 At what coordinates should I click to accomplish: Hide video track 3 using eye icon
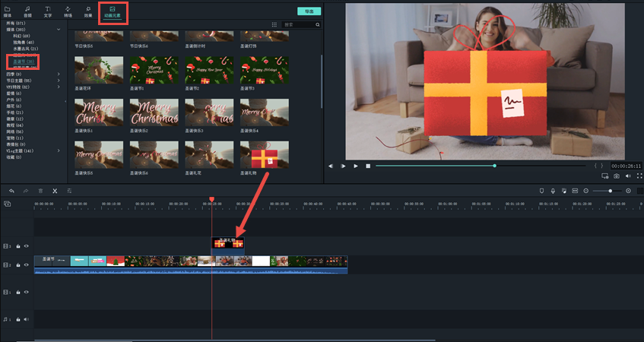click(x=27, y=246)
